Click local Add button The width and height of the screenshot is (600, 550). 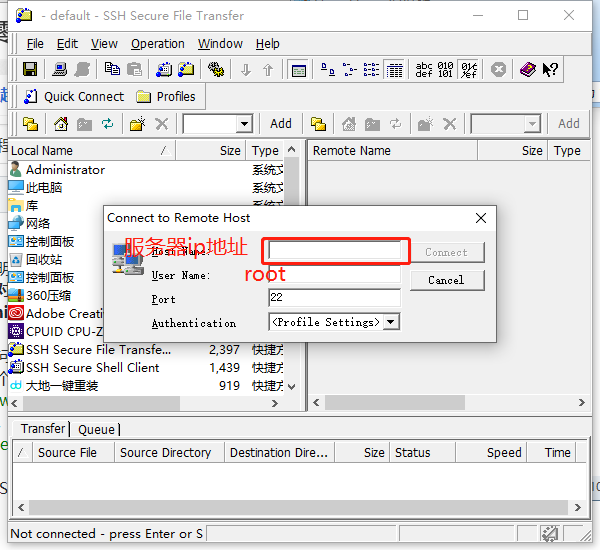pos(281,124)
